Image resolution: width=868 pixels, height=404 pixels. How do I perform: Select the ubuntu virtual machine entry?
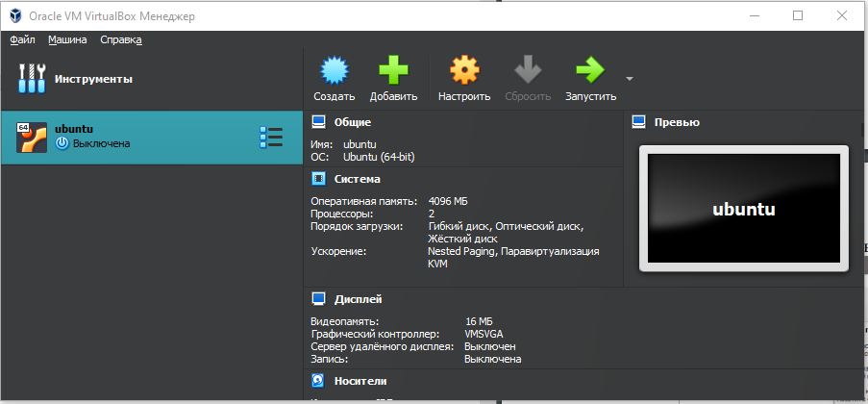click(x=152, y=138)
